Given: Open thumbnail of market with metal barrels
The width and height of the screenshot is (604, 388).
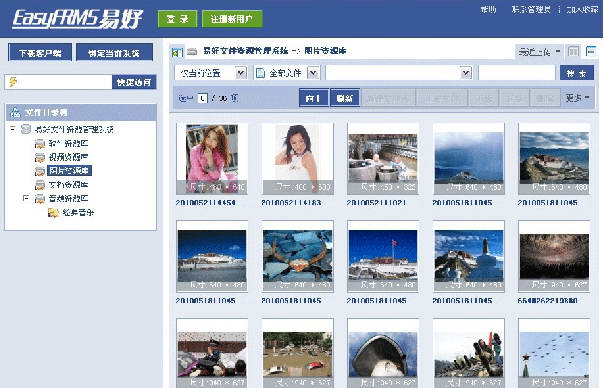Looking at the screenshot, I should 383,159.
